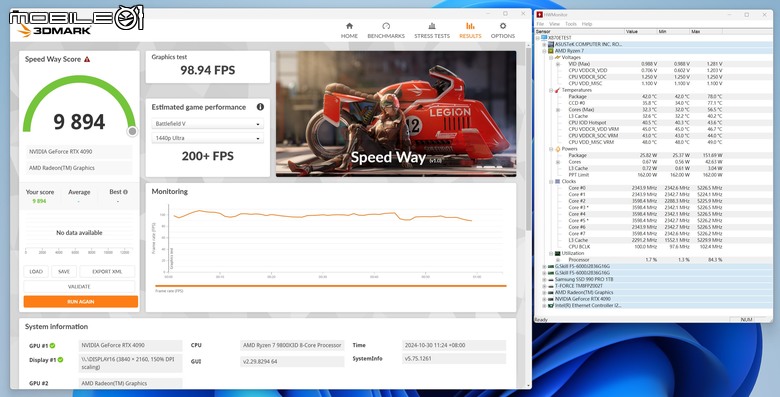Open the File menu in HWMonitor

pyautogui.click(x=540, y=24)
